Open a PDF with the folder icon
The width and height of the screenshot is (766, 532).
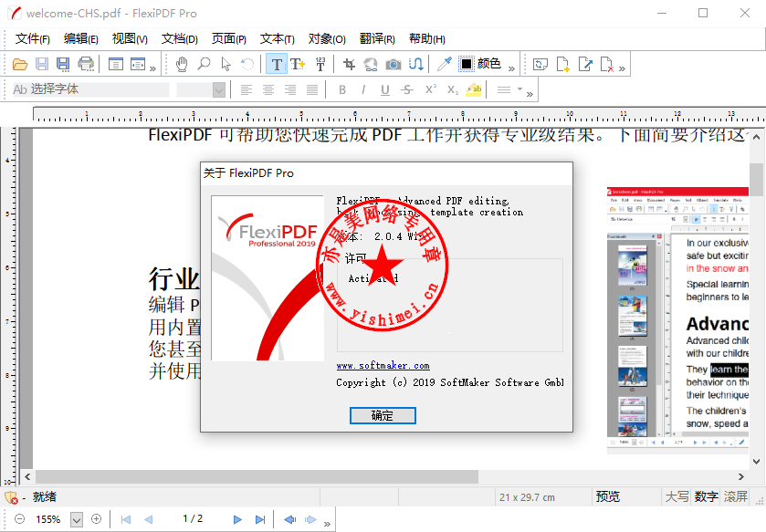(x=20, y=64)
